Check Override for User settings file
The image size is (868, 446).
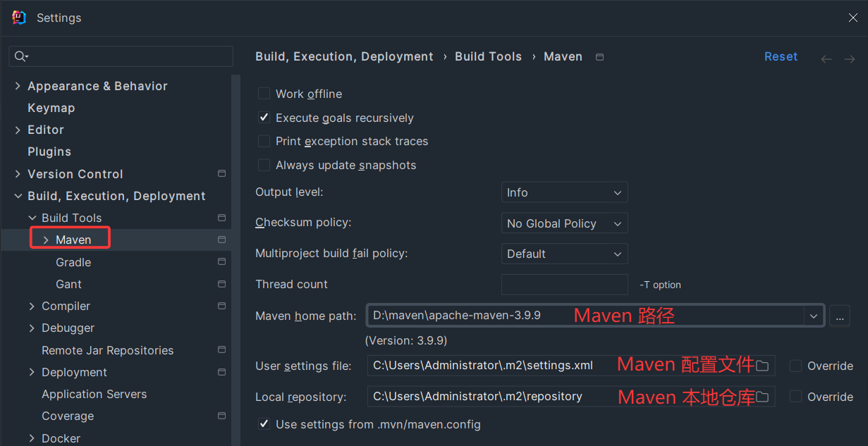pyautogui.click(x=796, y=366)
